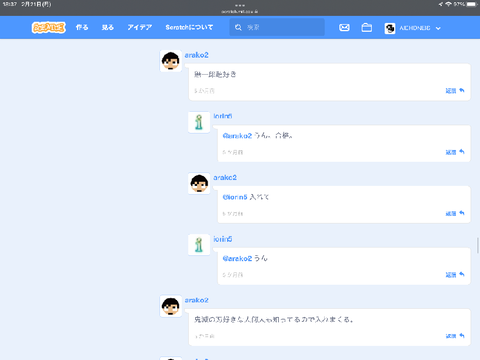This screenshot has width=480, height=360.
Task: Open iorin5 avatar on second reply
Action: coord(199,245)
